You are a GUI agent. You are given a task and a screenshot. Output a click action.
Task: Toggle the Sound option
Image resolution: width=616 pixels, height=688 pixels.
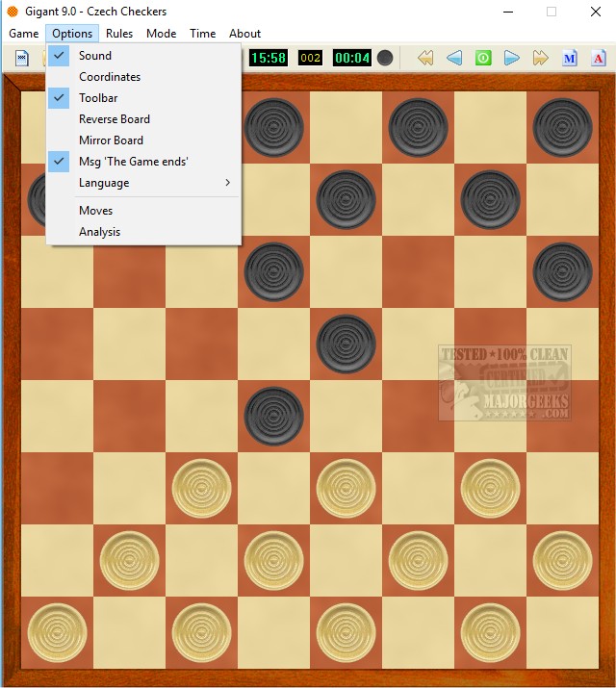[x=144, y=56]
